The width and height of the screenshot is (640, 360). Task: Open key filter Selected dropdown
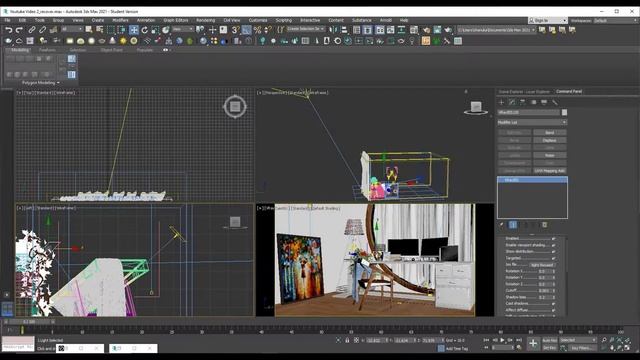pyautogui.click(x=578, y=340)
